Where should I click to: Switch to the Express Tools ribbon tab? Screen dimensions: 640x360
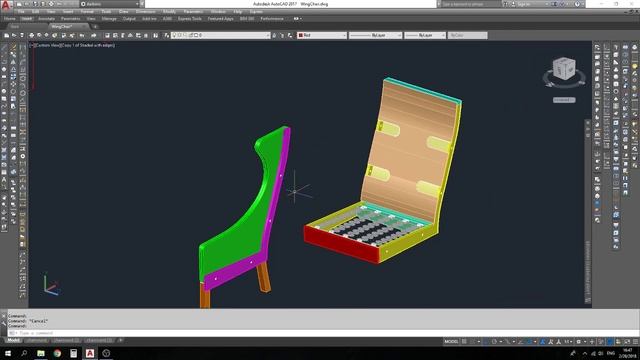[190, 19]
